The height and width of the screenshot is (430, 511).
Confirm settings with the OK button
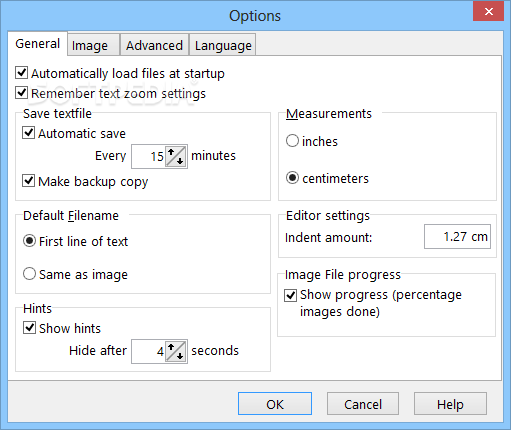pyautogui.click(x=275, y=404)
